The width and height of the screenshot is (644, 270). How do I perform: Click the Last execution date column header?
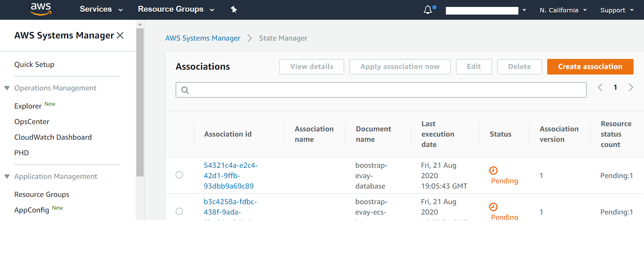438,134
